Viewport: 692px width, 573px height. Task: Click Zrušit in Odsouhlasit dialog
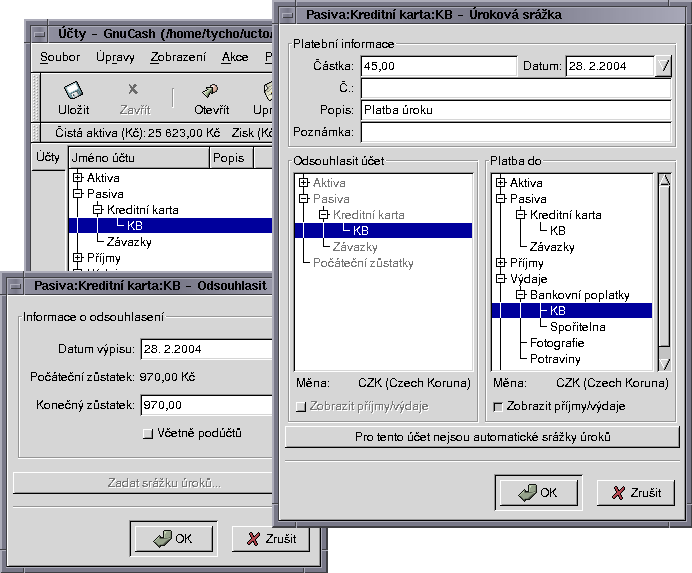tap(271, 539)
